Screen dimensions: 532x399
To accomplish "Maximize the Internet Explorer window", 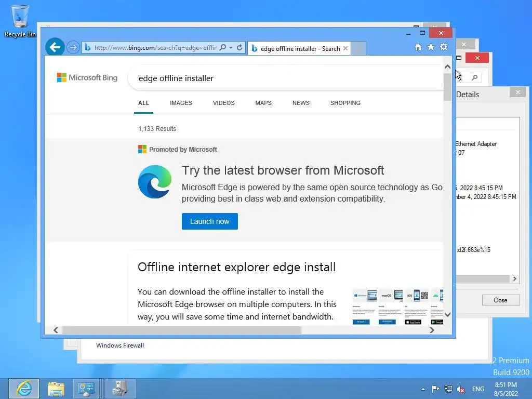I will click(x=422, y=33).
